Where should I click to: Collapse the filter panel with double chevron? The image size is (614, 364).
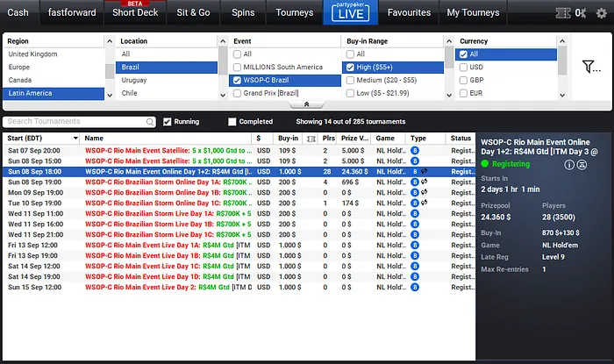(x=307, y=104)
